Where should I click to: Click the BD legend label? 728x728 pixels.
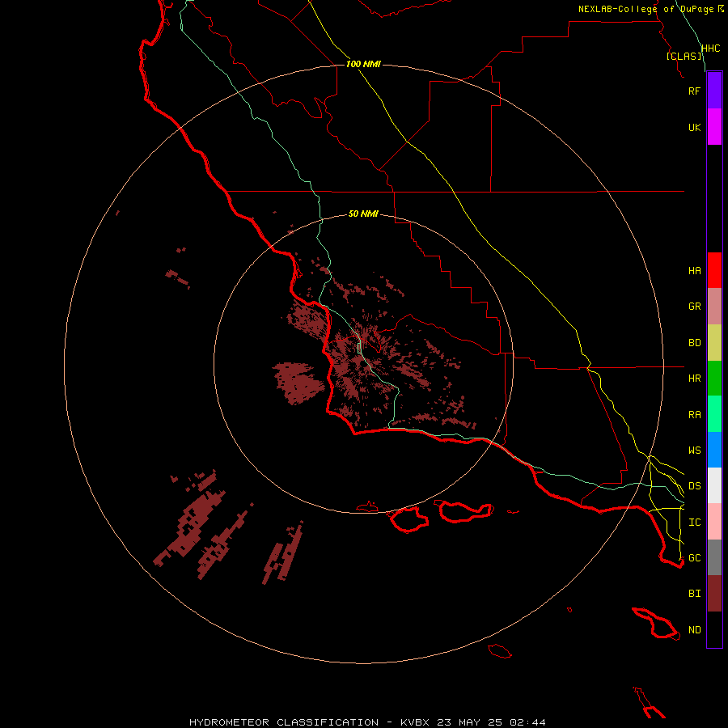(x=694, y=343)
